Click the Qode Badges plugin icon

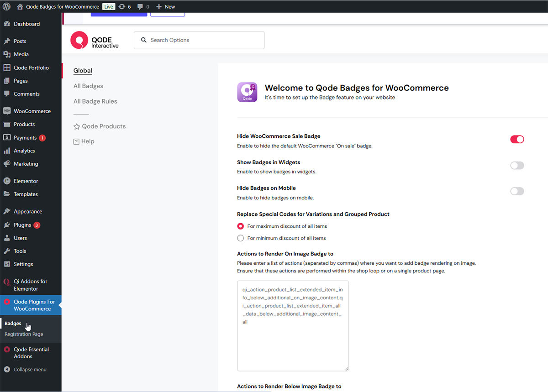pyautogui.click(x=247, y=92)
